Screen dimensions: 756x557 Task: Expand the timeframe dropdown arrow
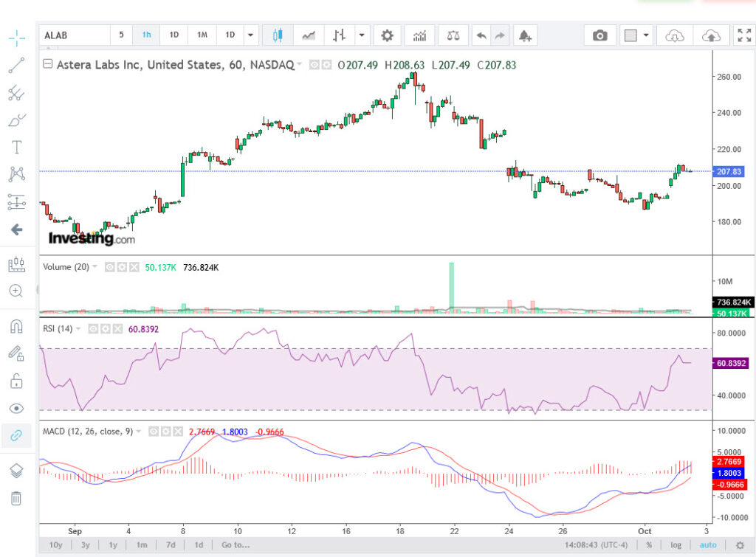pos(251,35)
